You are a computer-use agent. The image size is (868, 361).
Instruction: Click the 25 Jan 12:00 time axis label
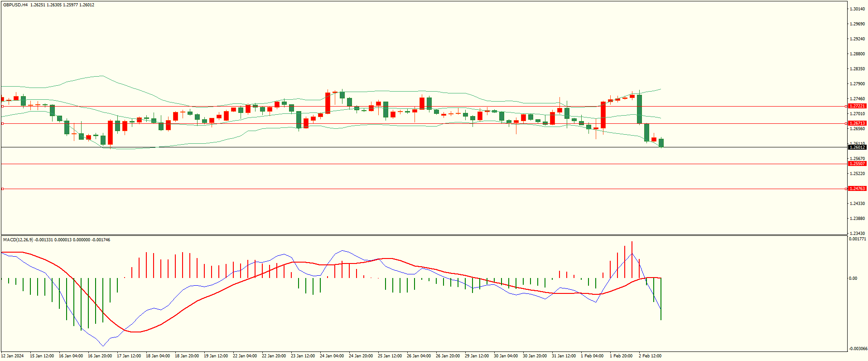click(390, 356)
